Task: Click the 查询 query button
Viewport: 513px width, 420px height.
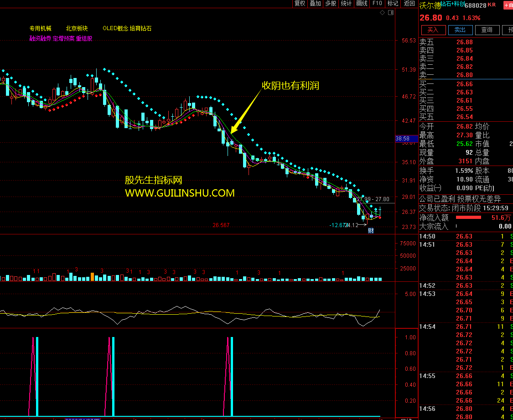Action: click(x=487, y=30)
